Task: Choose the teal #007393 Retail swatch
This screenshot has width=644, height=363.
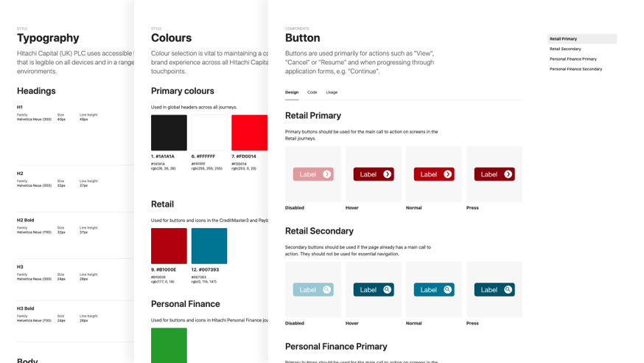Action: [x=209, y=246]
